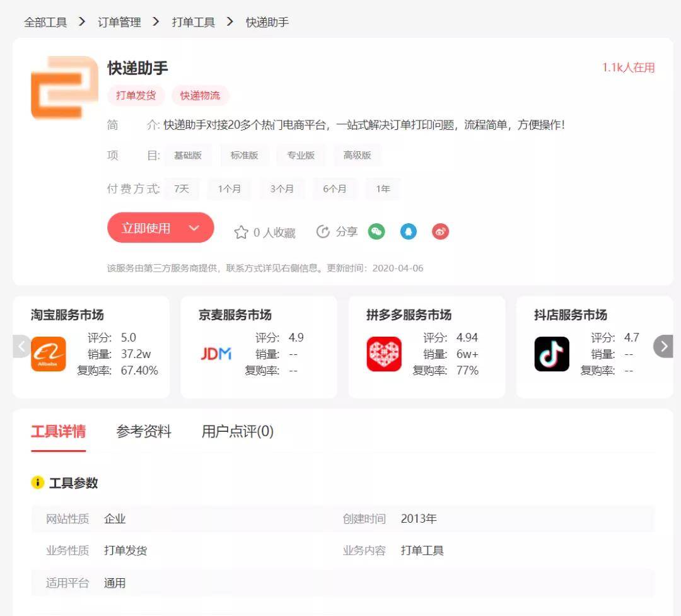This screenshot has height=616, width=681.
Task: Open the 用户点评(0) tab
Action: point(238,431)
